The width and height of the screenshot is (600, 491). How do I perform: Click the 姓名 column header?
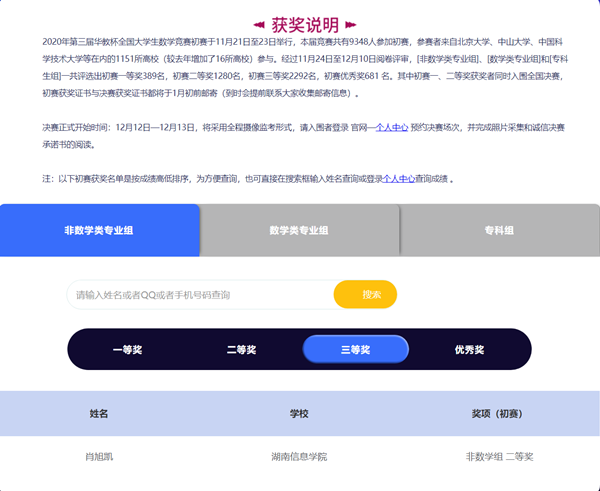(99, 413)
